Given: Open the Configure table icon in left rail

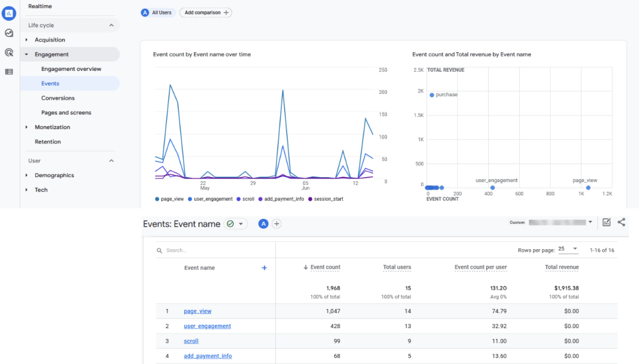Looking at the screenshot, I should click(9, 72).
